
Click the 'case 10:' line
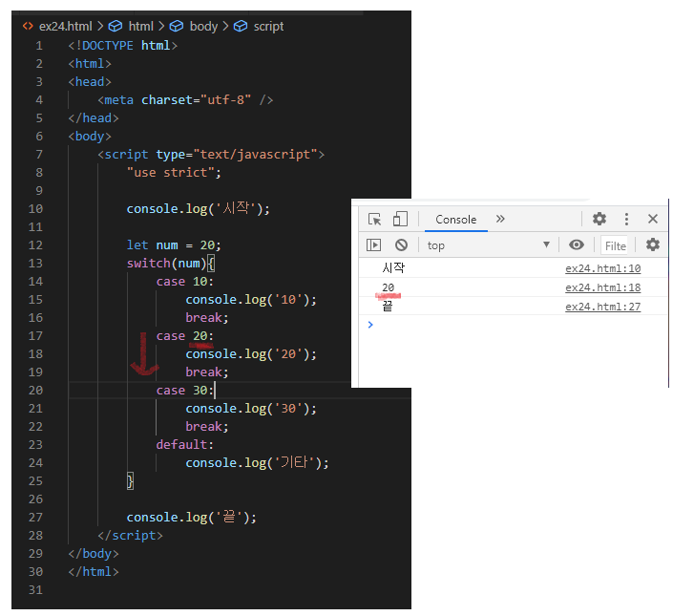click(x=184, y=282)
